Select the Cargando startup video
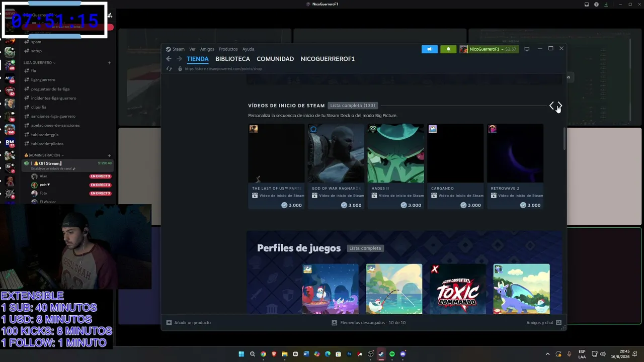 [455, 166]
